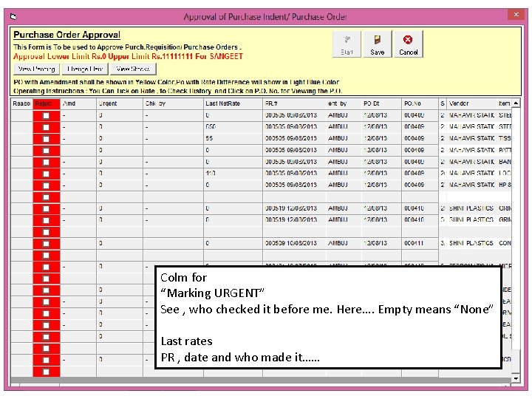Click the View Stocks button
Screen dimensions: 532x399
tap(133, 69)
